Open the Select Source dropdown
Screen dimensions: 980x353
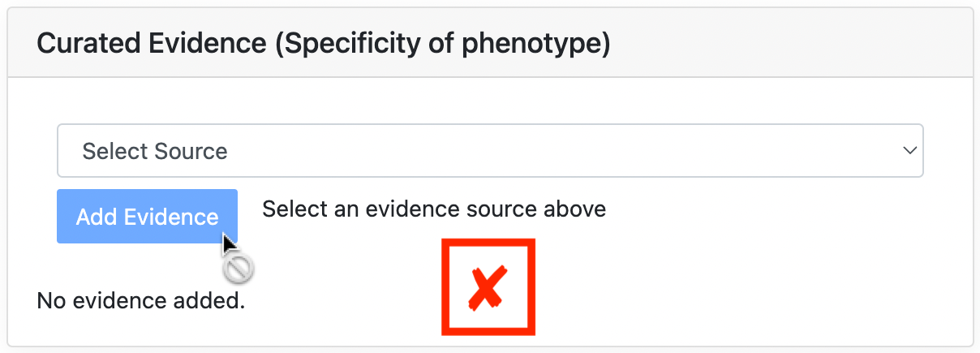(490, 150)
